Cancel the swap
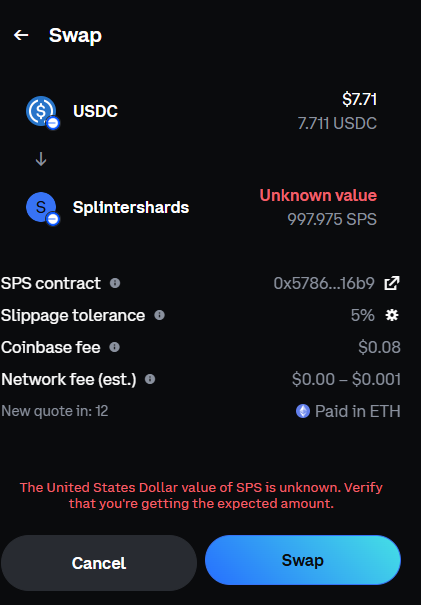The image size is (421, 605). coord(99,563)
